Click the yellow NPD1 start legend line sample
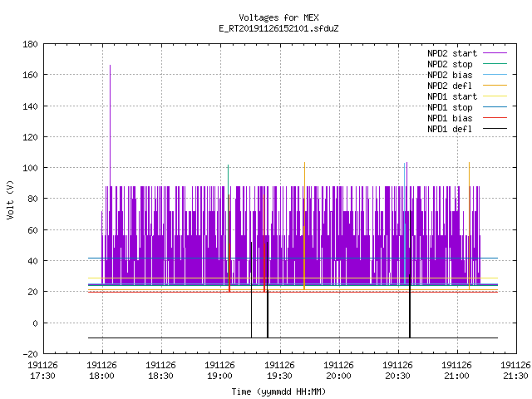Screen dimensions: 532x399 495,96
